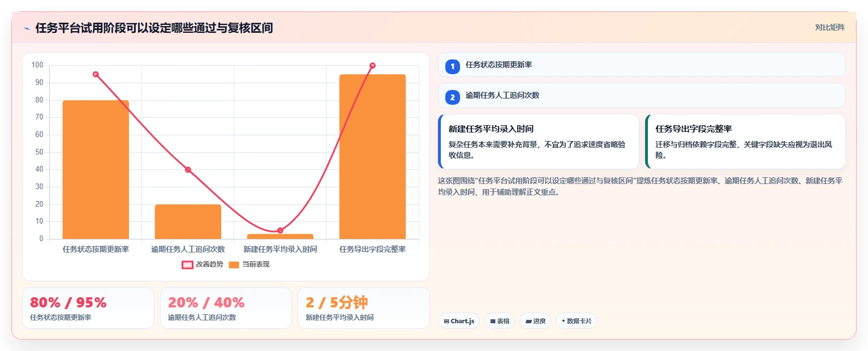Image resolution: width=868 pixels, height=351 pixels.
Task: Click the orange bar for 任务导出字段完整率
Action: [372, 157]
